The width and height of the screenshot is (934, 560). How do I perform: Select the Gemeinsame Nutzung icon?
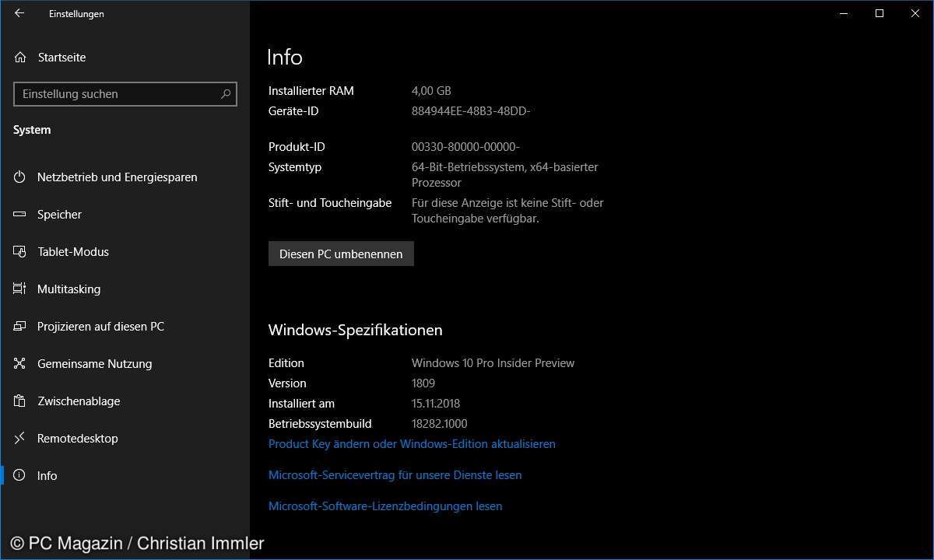coord(20,364)
